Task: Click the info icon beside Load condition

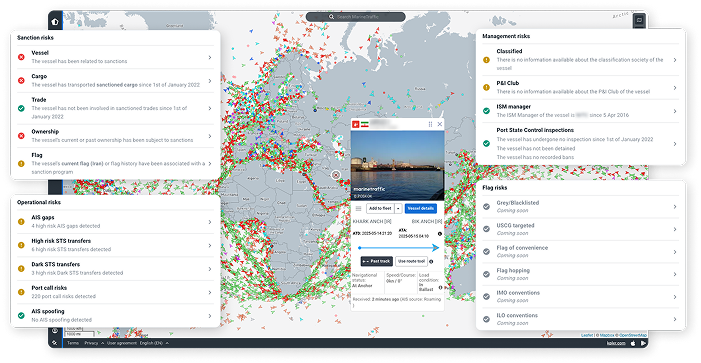Action: click(x=440, y=287)
